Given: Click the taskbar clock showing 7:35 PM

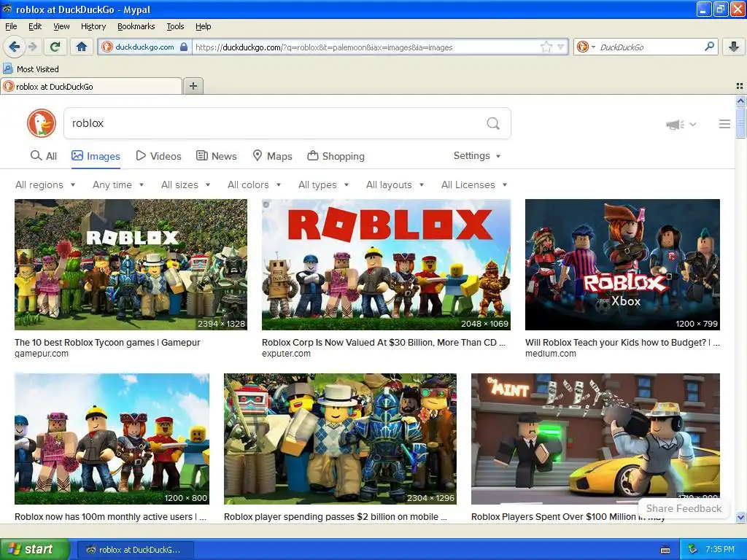Looking at the screenshot, I should [720, 549].
